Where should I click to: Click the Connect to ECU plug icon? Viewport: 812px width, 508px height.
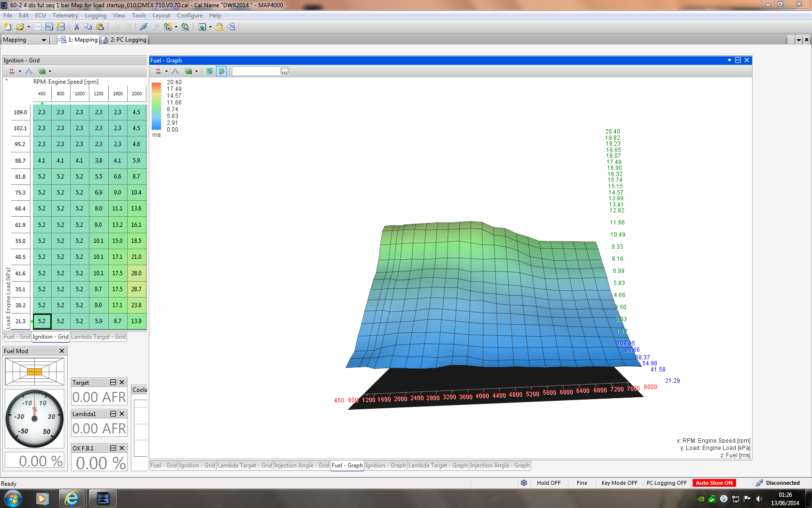tap(144, 27)
